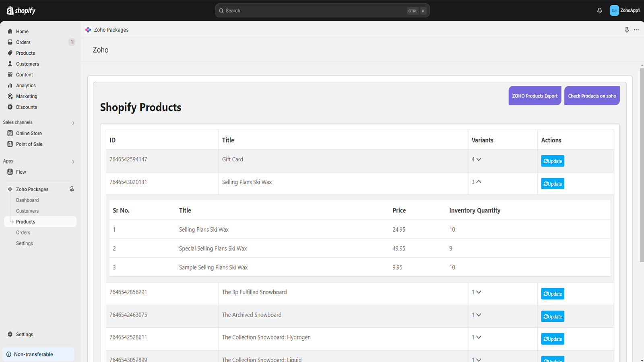This screenshot has height=362, width=644.
Task: Click the Marketing megaphone icon
Action: (10, 96)
